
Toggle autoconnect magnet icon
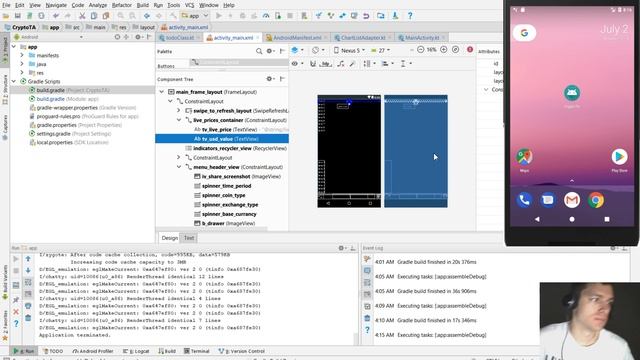point(313,64)
